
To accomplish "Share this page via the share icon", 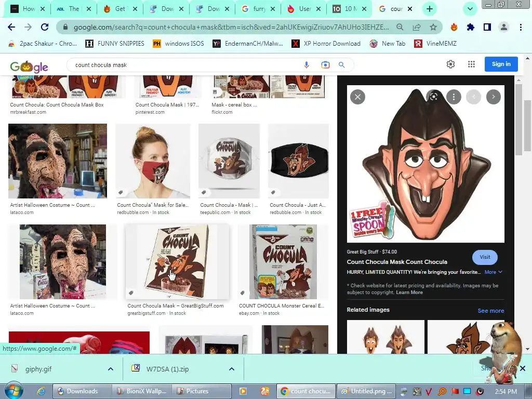I will [x=417, y=27].
